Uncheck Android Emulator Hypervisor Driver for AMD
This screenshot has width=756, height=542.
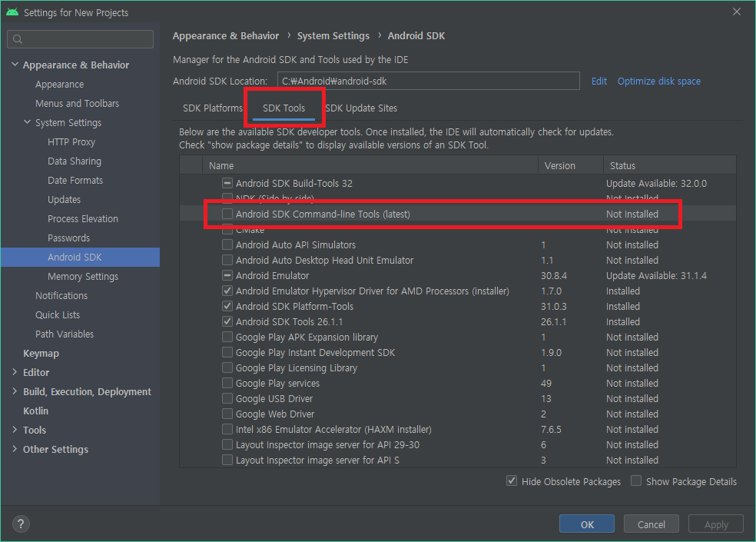pyautogui.click(x=227, y=291)
